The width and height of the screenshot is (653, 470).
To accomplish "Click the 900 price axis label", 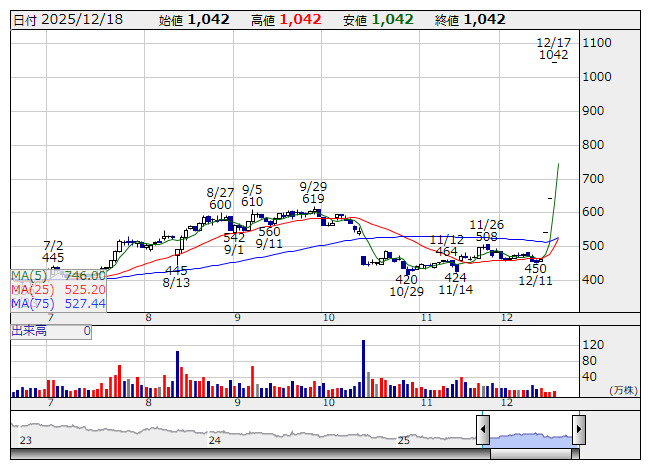I will click(593, 111).
